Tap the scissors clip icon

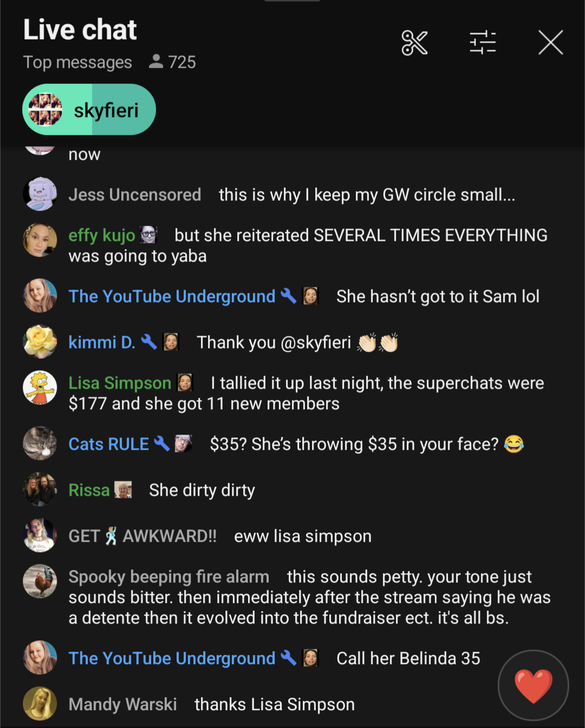click(414, 43)
